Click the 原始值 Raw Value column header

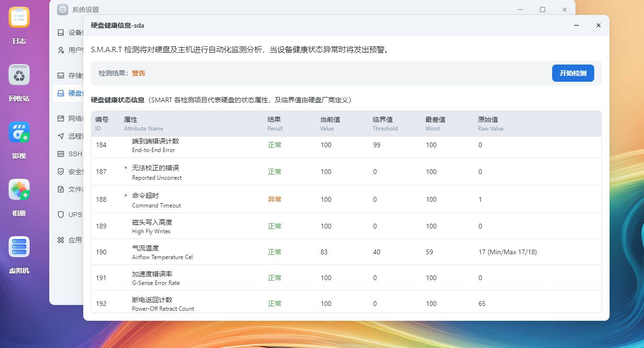491,124
